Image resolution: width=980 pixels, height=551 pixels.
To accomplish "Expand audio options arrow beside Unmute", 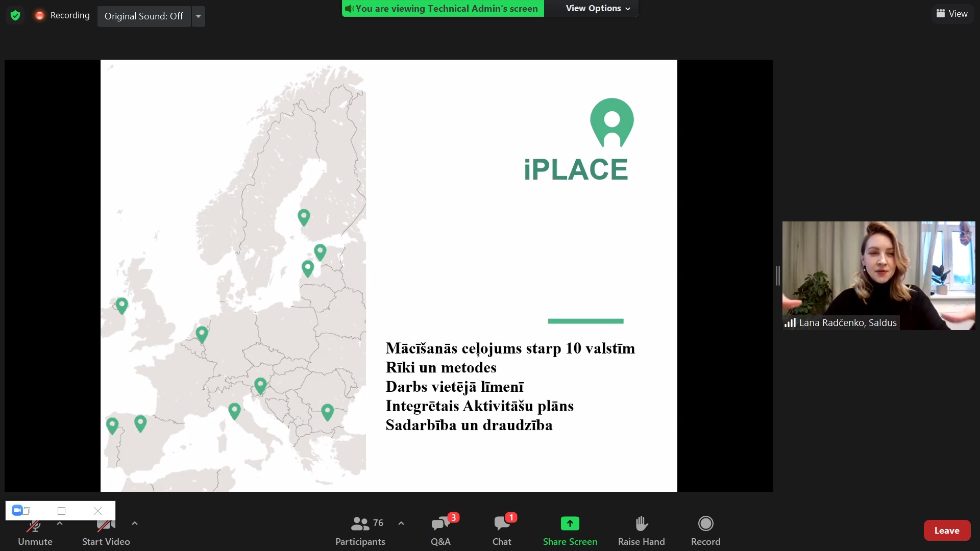I will (60, 523).
